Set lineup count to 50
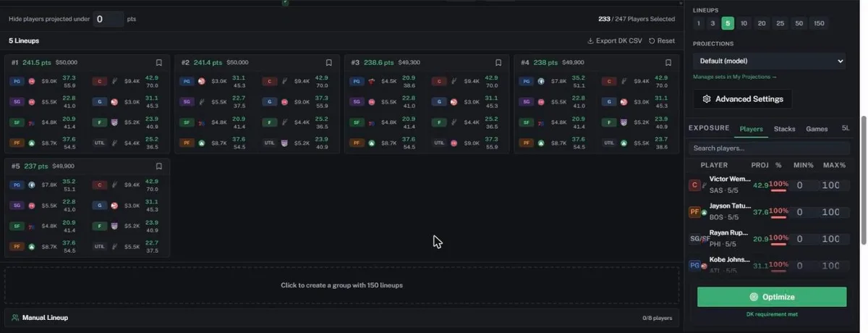The width and height of the screenshot is (868, 333). pyautogui.click(x=799, y=23)
